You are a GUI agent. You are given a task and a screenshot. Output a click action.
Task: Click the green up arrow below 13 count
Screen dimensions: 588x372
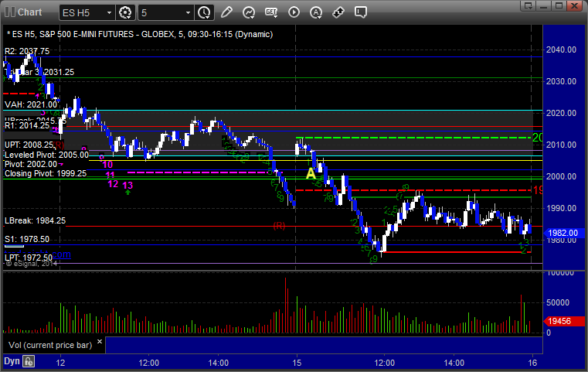click(x=127, y=193)
